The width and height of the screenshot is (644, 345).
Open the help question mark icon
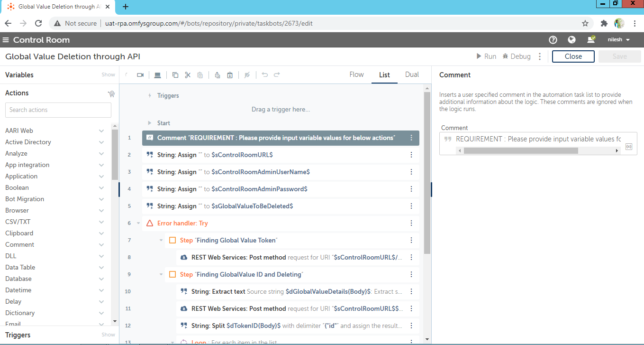pos(553,40)
